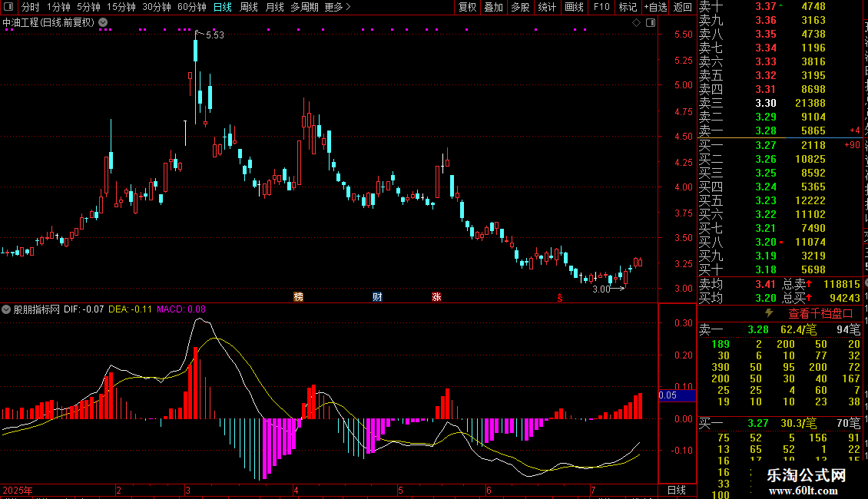Click the 5.50 price axis label

tap(684, 34)
